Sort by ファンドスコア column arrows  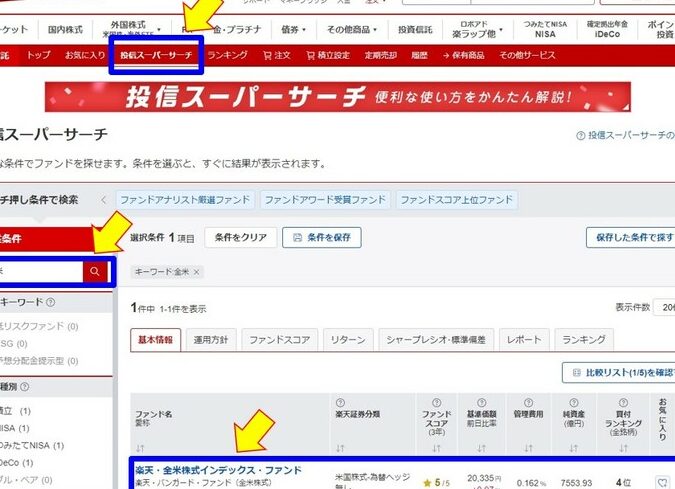click(x=437, y=448)
